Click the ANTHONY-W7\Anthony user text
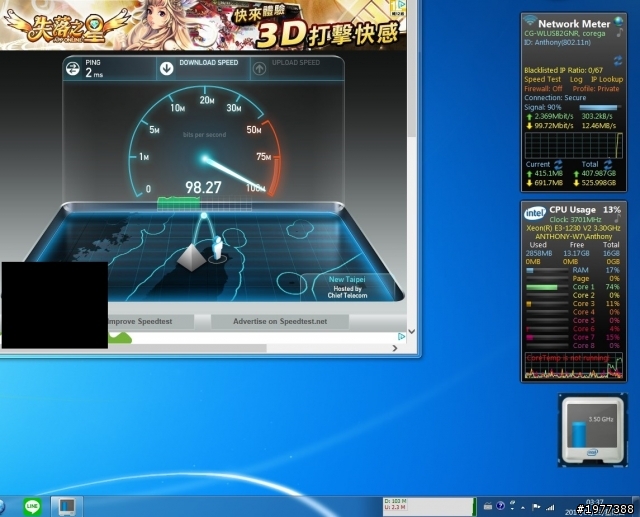The width and height of the screenshot is (640, 517). point(573,237)
